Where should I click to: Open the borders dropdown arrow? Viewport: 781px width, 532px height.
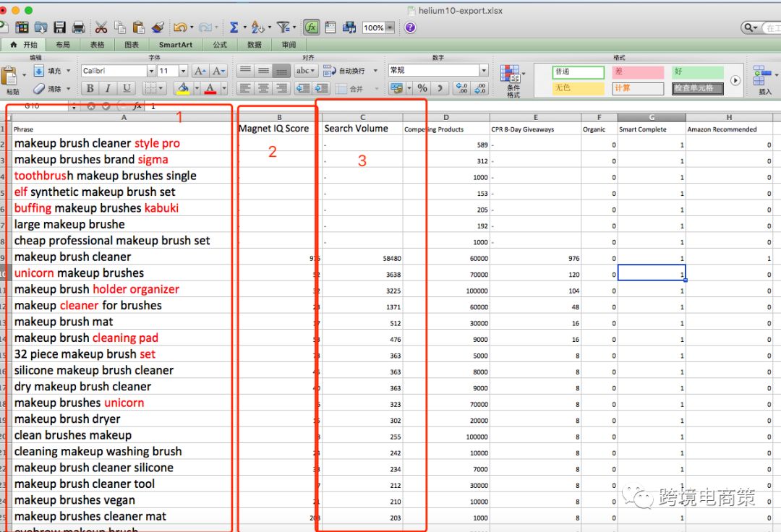point(161,89)
